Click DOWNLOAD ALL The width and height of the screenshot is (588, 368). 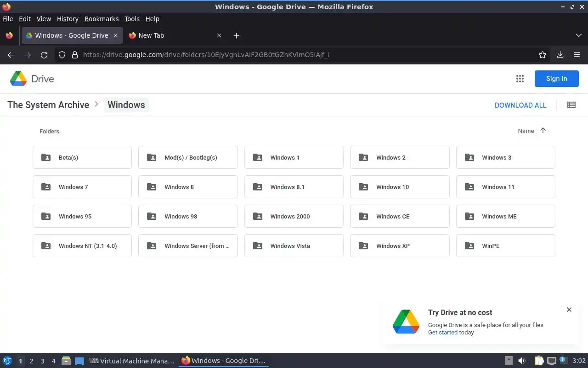(x=520, y=105)
